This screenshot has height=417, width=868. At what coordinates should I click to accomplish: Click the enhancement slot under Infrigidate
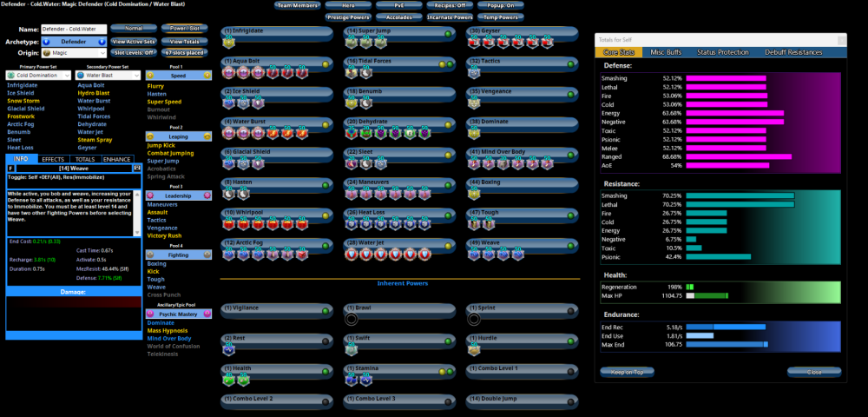point(229,43)
